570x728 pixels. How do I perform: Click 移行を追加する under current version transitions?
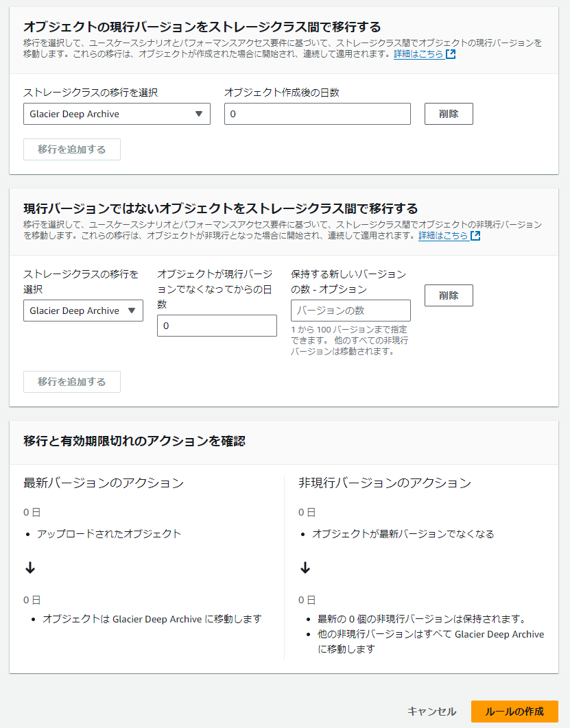(72, 149)
